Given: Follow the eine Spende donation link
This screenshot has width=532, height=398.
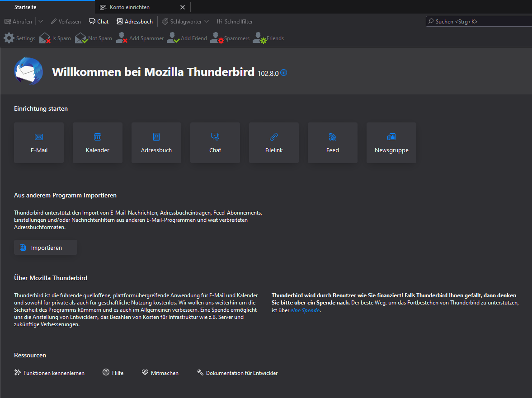Looking at the screenshot, I should [x=305, y=310].
